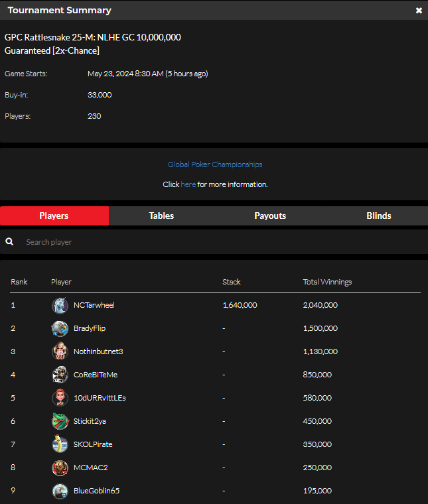The width and height of the screenshot is (428, 504).
Task: Close the Tournament Summary dialog
Action: coord(419,11)
